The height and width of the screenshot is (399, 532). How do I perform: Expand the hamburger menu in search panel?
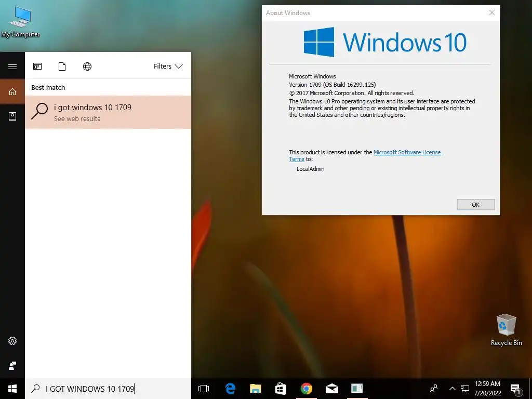pyautogui.click(x=12, y=66)
